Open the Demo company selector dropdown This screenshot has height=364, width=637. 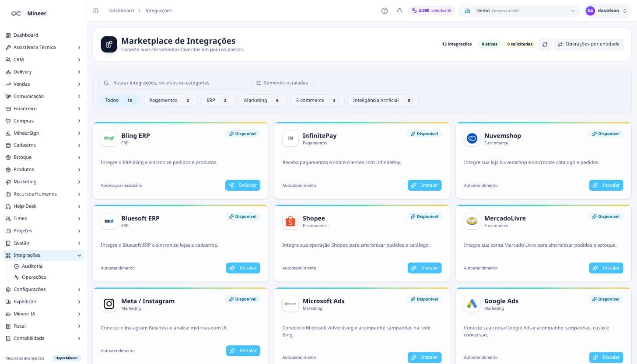(x=519, y=11)
